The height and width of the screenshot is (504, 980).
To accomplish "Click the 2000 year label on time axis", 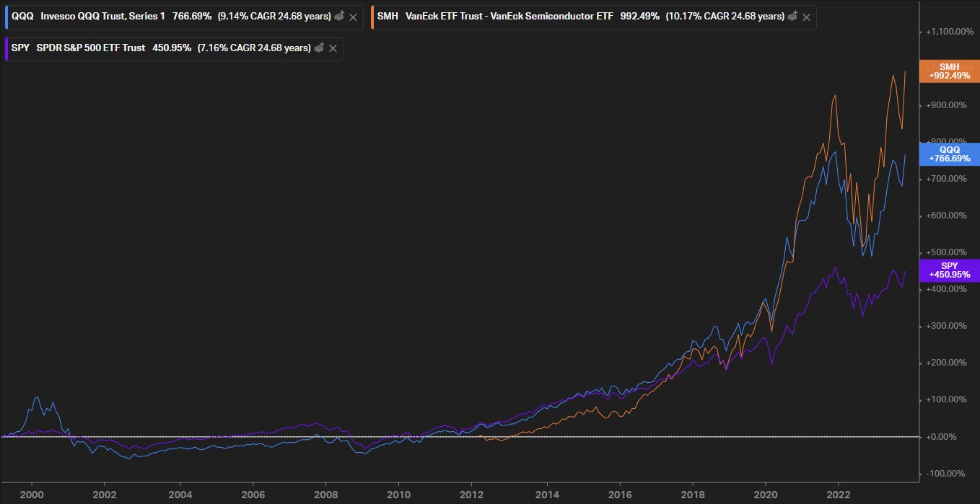I will coord(31,495).
